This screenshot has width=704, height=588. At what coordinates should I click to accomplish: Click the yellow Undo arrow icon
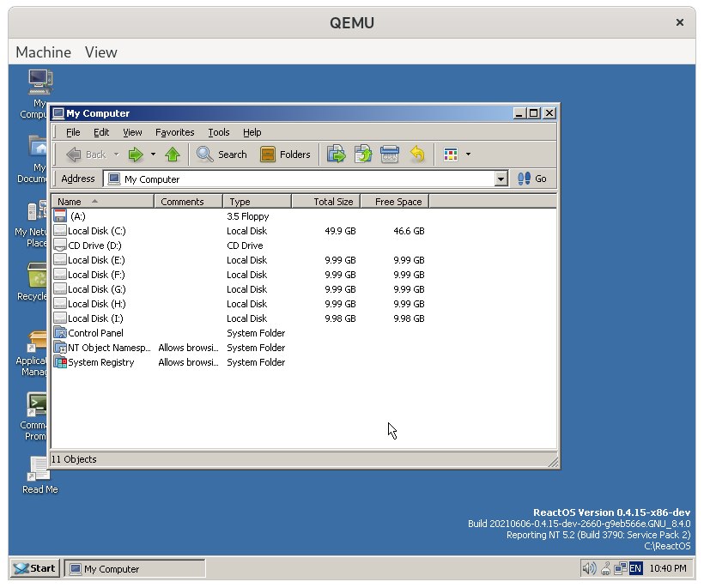pos(417,154)
